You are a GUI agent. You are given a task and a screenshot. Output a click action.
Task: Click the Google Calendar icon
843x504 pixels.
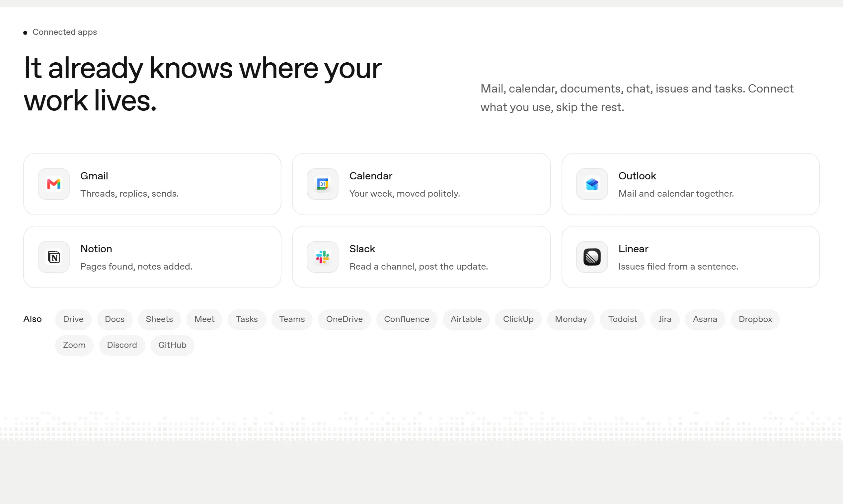pyautogui.click(x=322, y=184)
